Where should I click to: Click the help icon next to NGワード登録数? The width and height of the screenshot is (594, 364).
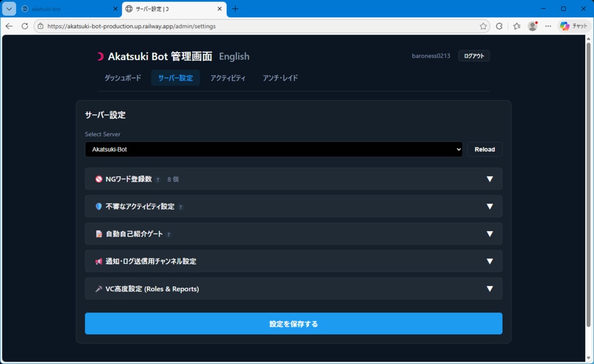coord(157,179)
